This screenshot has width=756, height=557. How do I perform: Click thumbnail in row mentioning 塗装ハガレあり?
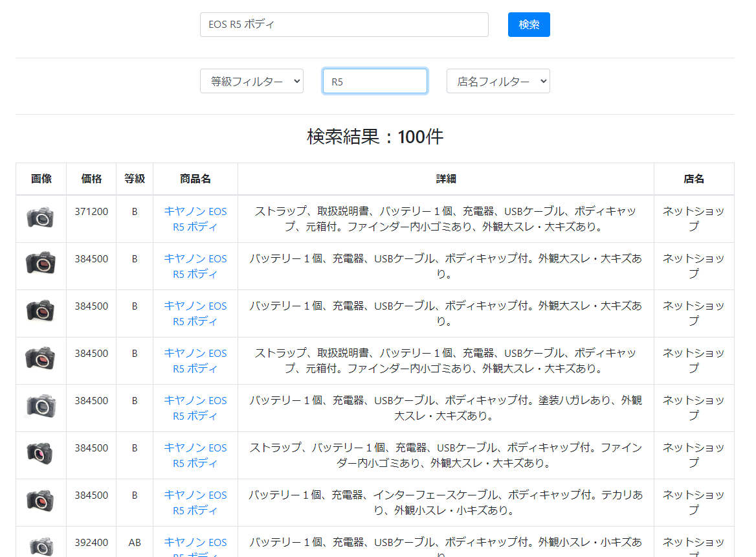click(41, 407)
